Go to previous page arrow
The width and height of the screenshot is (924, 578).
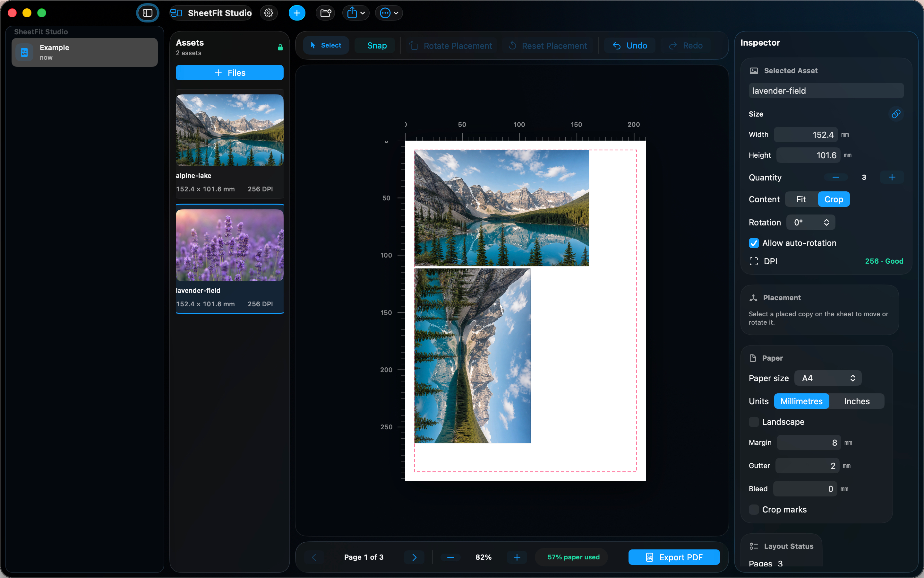[314, 557]
